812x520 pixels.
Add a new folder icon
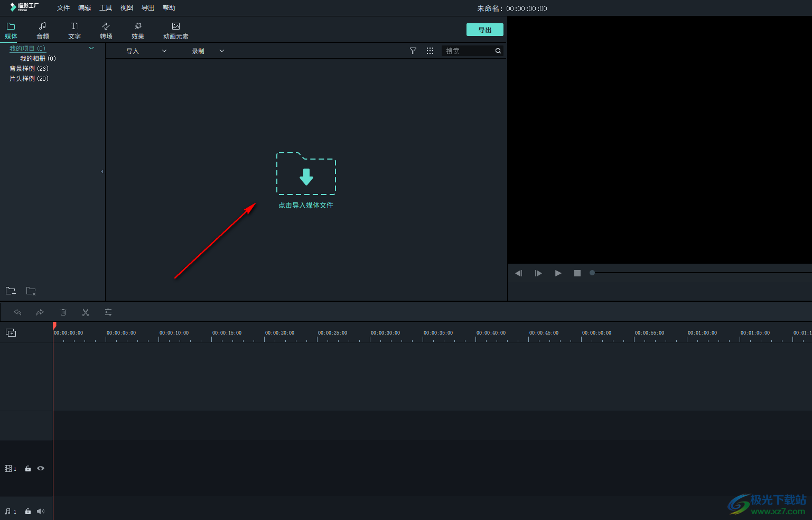pos(11,291)
